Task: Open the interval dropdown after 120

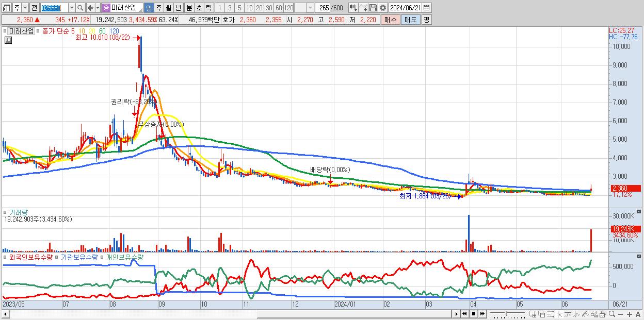Action: pos(310,8)
